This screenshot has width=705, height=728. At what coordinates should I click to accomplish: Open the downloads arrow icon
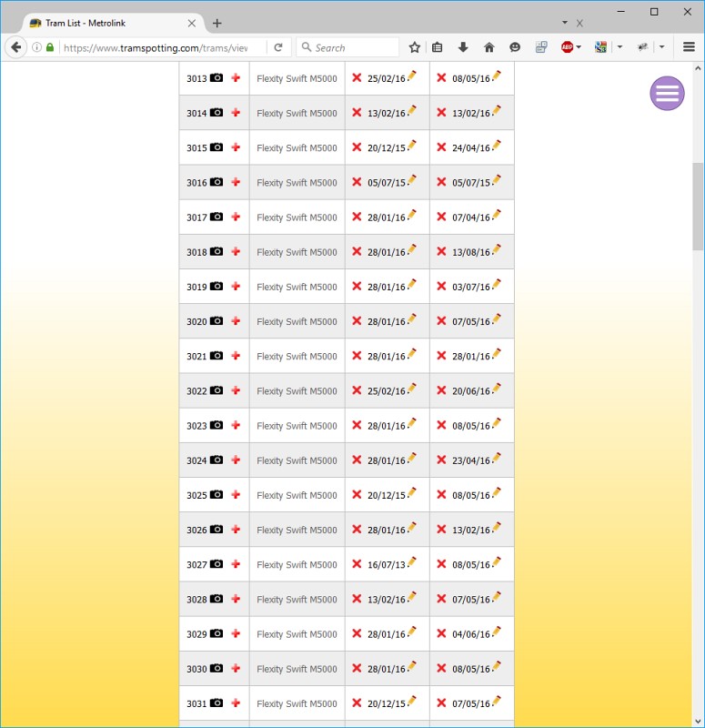[x=463, y=47]
